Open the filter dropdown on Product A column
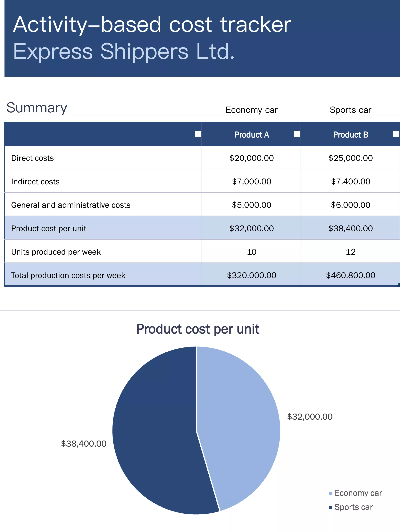This screenshot has height=532, width=400. [296, 134]
